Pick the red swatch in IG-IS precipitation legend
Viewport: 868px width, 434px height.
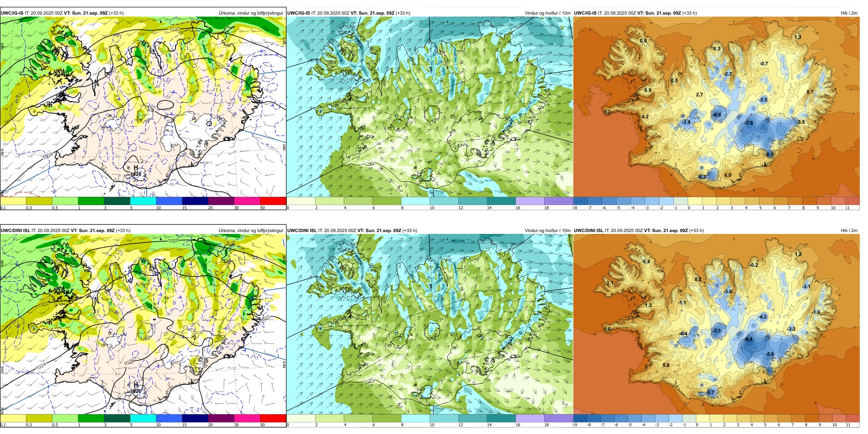(x=273, y=201)
